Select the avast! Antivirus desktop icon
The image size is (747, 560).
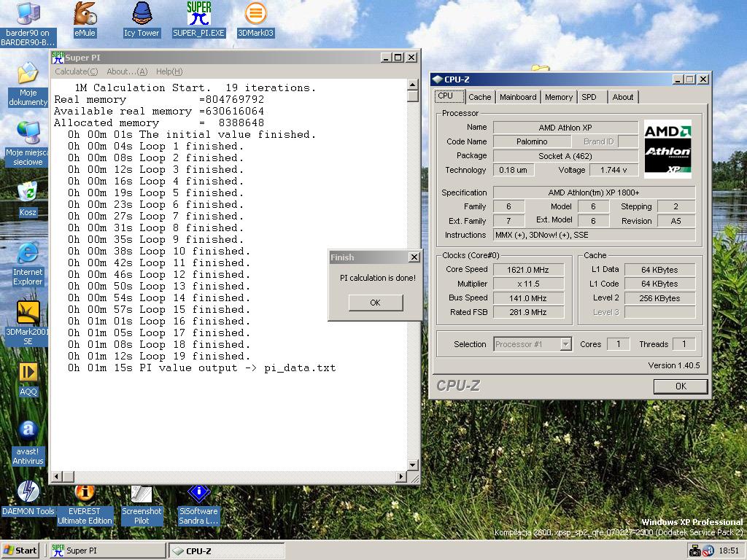click(28, 443)
